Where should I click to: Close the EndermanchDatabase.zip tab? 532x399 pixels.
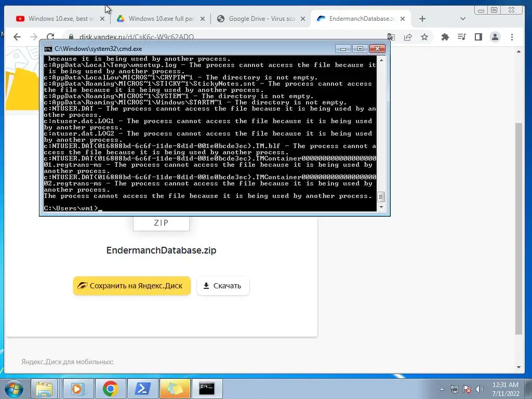pyautogui.click(x=403, y=19)
